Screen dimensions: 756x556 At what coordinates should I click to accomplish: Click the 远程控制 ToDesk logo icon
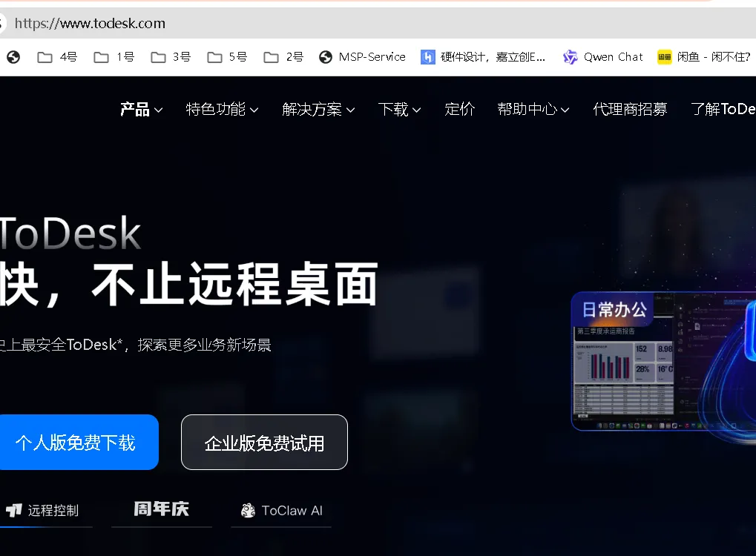[x=14, y=510]
